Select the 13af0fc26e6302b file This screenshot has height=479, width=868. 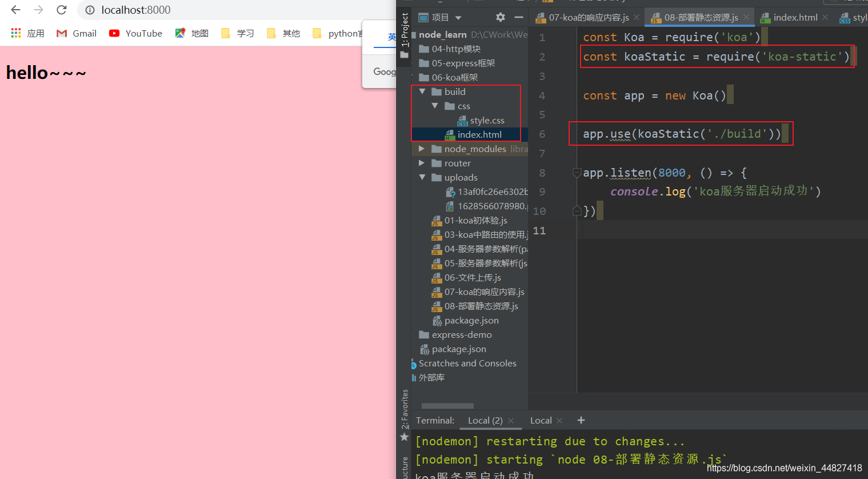[x=486, y=191]
